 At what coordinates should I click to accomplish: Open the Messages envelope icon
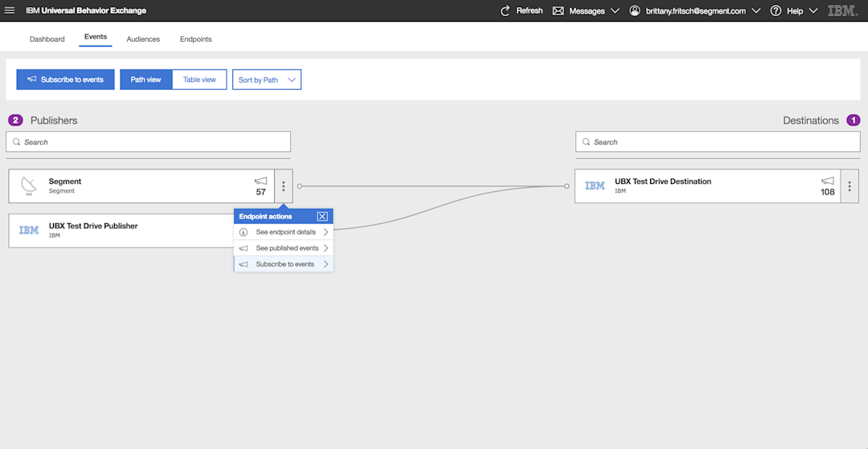[558, 11]
